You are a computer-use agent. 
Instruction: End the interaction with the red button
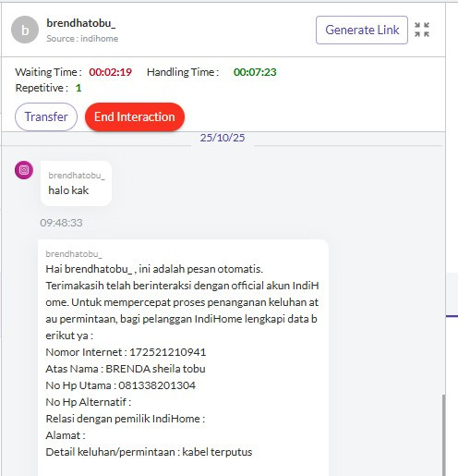coord(135,116)
